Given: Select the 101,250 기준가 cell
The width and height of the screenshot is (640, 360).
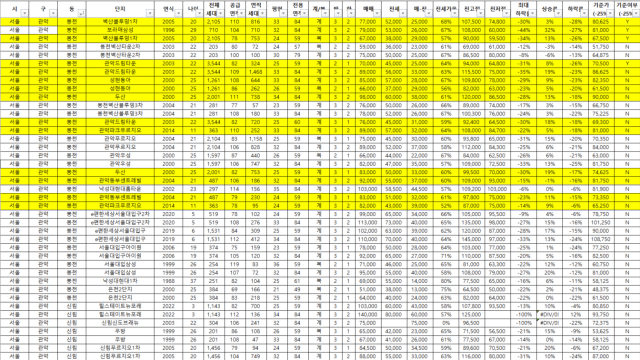Looking at the screenshot, I should click(600, 222).
